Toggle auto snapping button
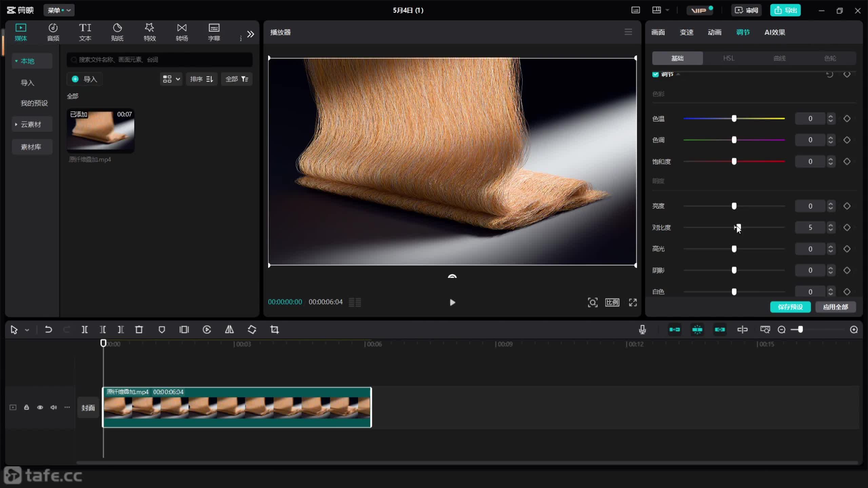The image size is (868, 488). (x=697, y=329)
